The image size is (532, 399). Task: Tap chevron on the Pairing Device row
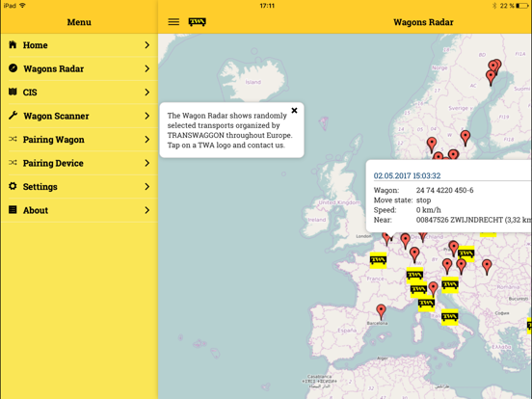146,163
